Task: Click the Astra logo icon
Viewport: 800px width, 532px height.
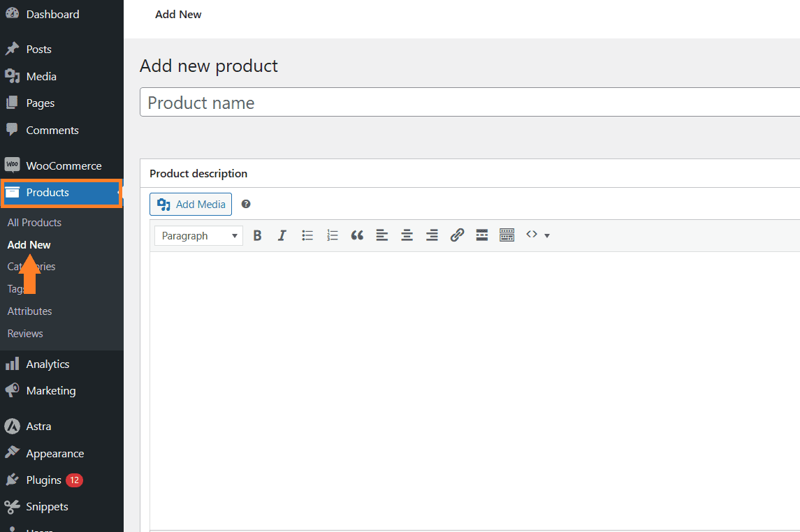Action: pyautogui.click(x=13, y=426)
